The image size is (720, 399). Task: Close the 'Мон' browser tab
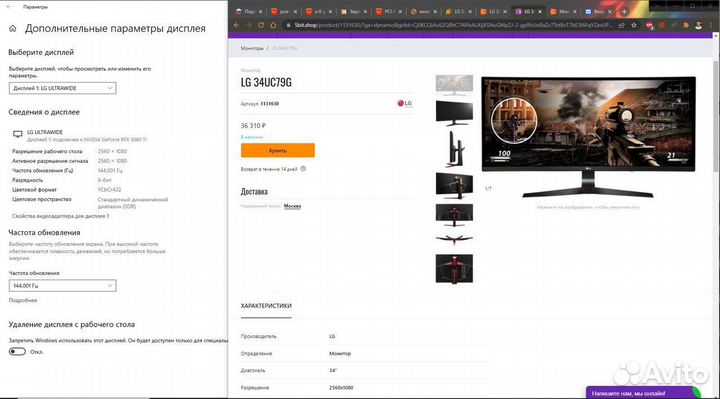(575, 11)
